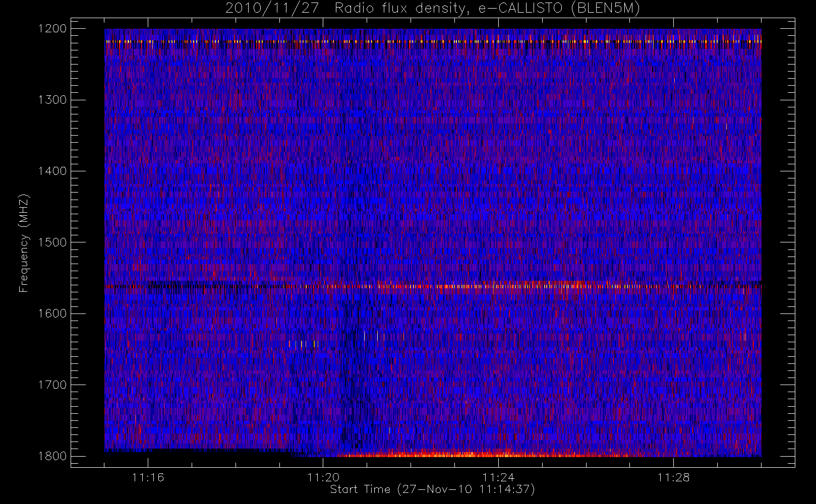Click the 1200 frequency tick label
Screen dimensions: 816x504
pos(52,29)
